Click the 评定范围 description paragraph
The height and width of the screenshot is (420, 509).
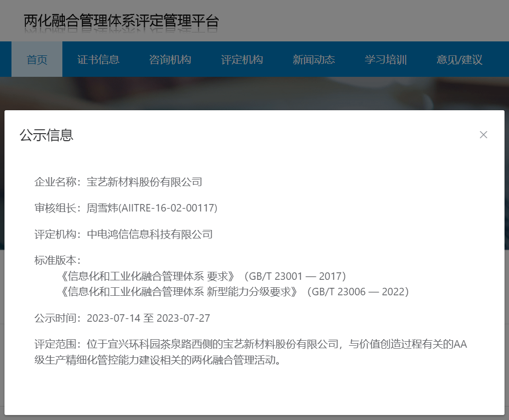coord(250,352)
